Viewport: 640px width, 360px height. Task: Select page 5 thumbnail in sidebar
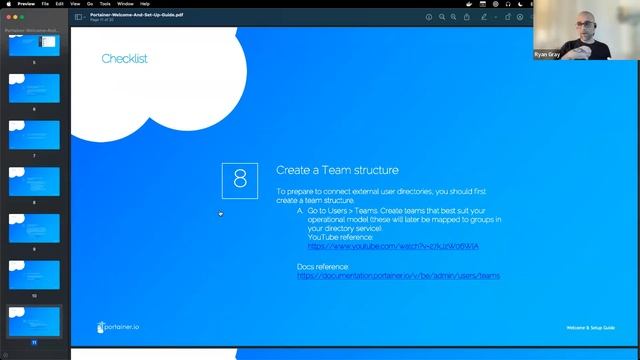pos(34,45)
